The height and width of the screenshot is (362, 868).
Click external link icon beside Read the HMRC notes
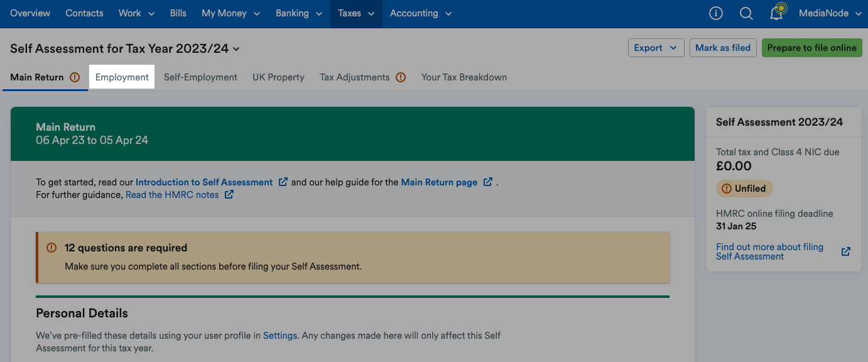coord(229,195)
